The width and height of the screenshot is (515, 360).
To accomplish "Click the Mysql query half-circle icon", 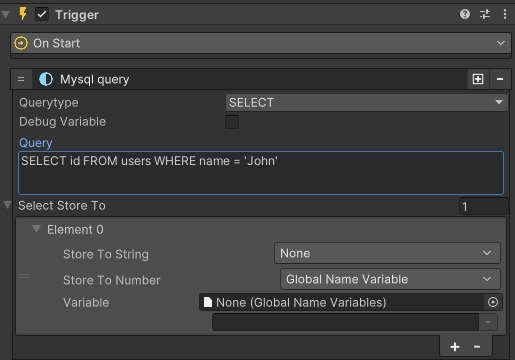I will [46, 79].
